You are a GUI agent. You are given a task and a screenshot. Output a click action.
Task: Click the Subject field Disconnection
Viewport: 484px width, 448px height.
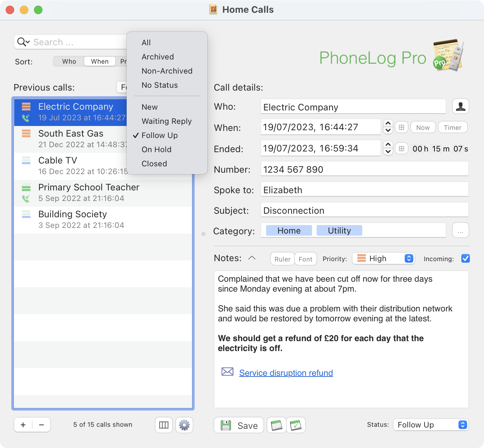364,210
